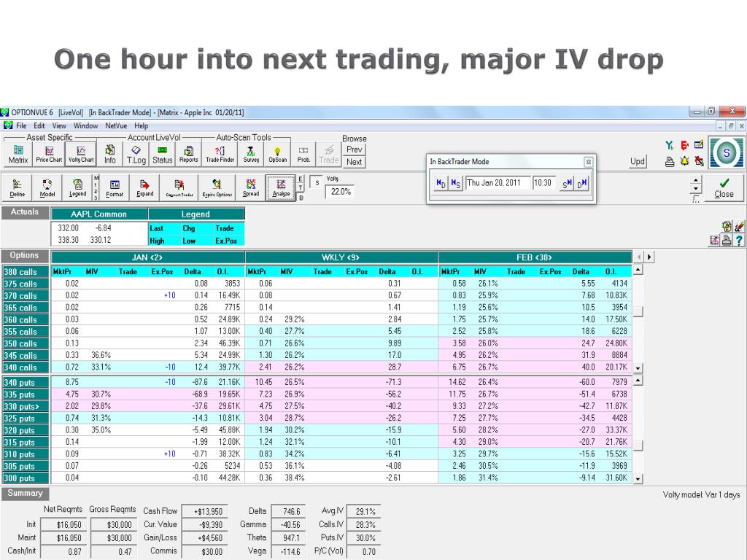Click the Volty 22.0% field

[x=340, y=192]
